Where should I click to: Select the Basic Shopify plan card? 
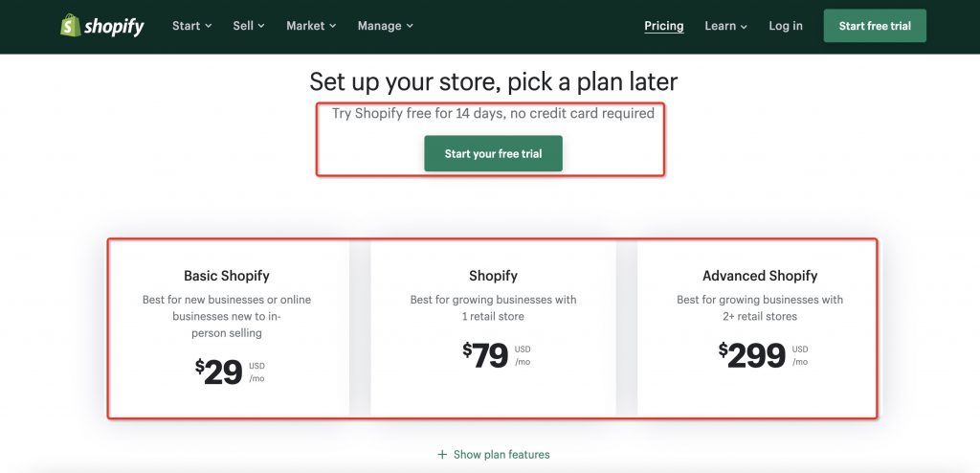pos(227,328)
